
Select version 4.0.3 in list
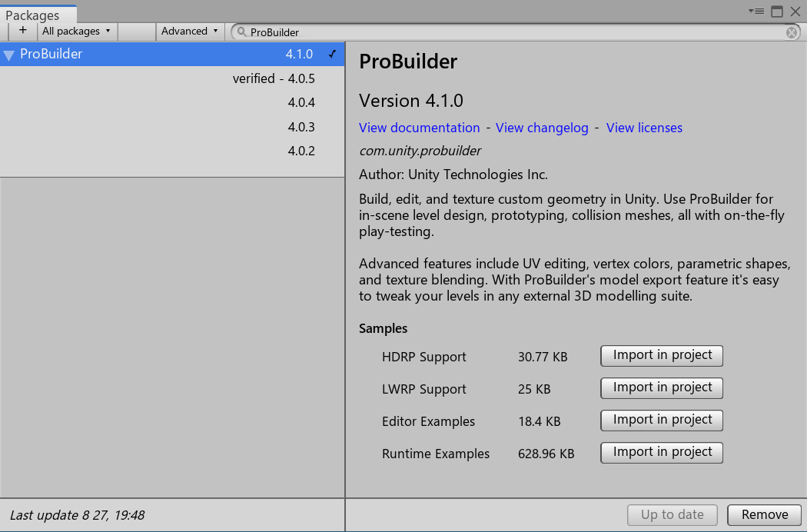tap(172, 127)
